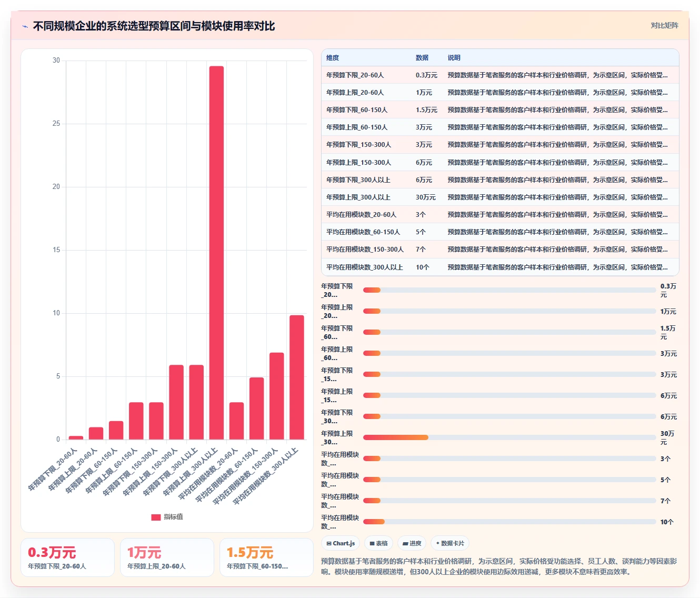Viewport: 700px width, 598px height.
Task: Click the progress bar valued 1万元
Action: [x=509, y=311]
